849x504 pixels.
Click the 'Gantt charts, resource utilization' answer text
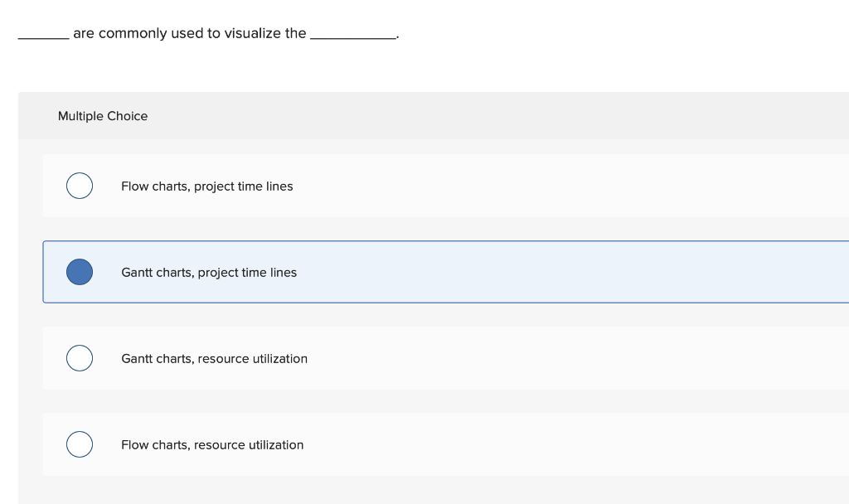(x=214, y=359)
